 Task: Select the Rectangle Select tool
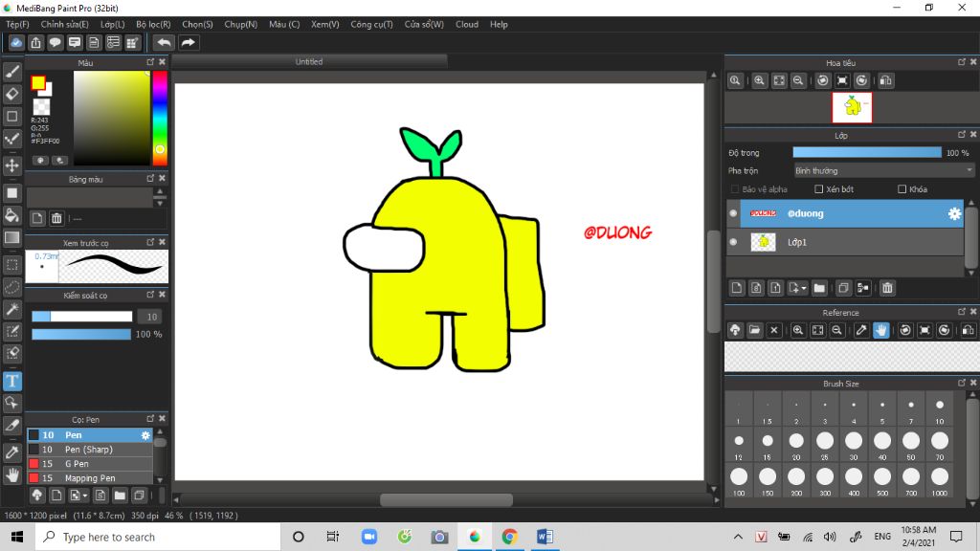(11, 265)
